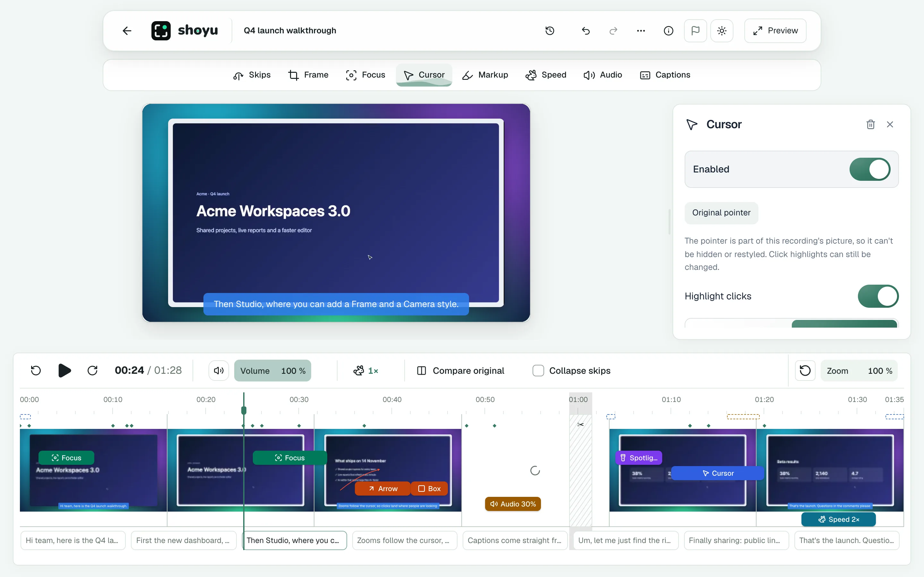Mute audio with the speaker icon

click(x=219, y=371)
